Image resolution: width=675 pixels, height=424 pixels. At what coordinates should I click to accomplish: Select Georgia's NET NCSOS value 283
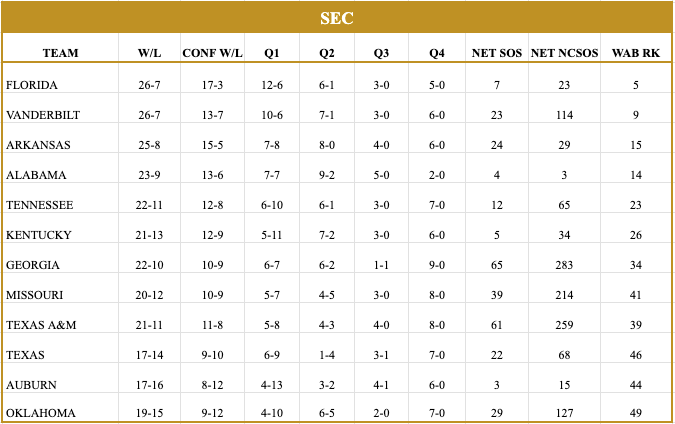(565, 265)
